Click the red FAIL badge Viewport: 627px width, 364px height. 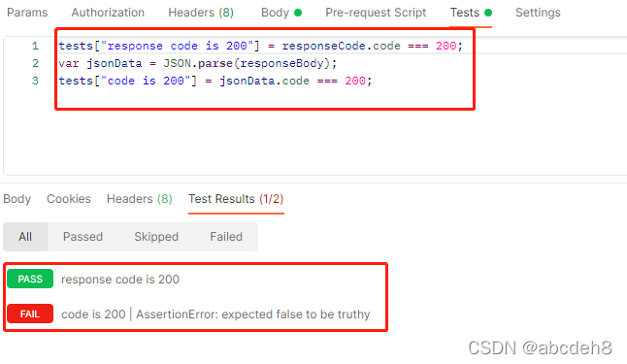tap(30, 314)
